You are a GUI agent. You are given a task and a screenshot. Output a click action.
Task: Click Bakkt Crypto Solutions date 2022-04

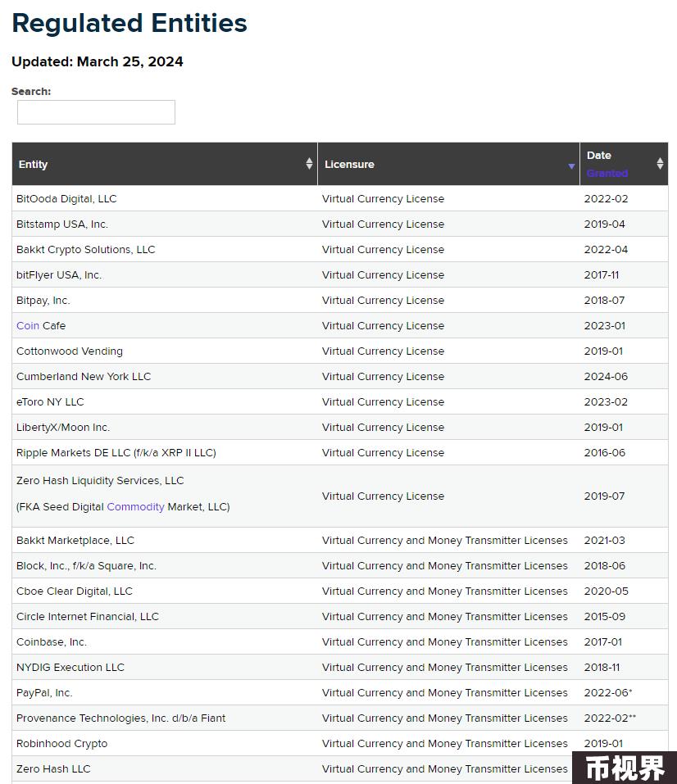click(x=606, y=250)
